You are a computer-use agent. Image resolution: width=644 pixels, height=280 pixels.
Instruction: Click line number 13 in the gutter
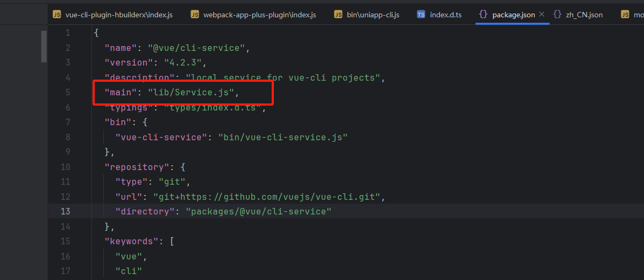click(65, 211)
